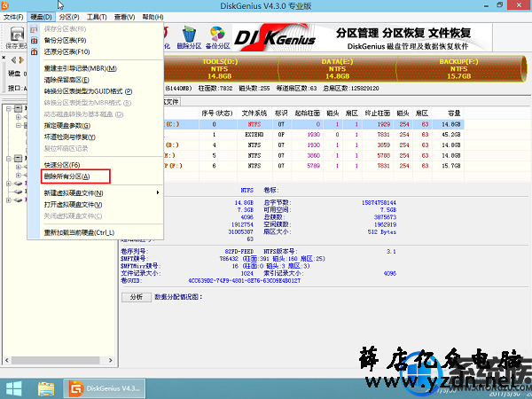Click the backup partition table icon in menu

[34, 41]
